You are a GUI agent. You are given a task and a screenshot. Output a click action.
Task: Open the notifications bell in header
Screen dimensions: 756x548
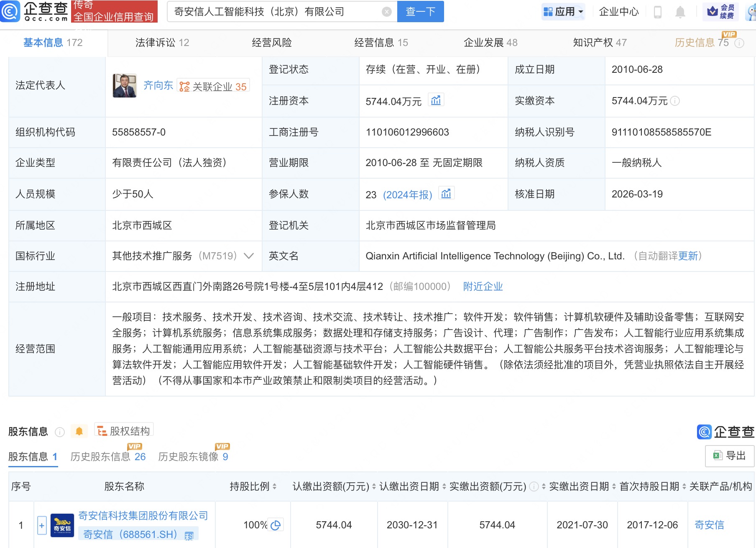(x=680, y=12)
